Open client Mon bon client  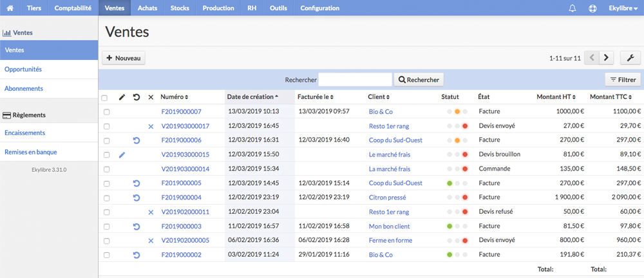click(x=390, y=227)
